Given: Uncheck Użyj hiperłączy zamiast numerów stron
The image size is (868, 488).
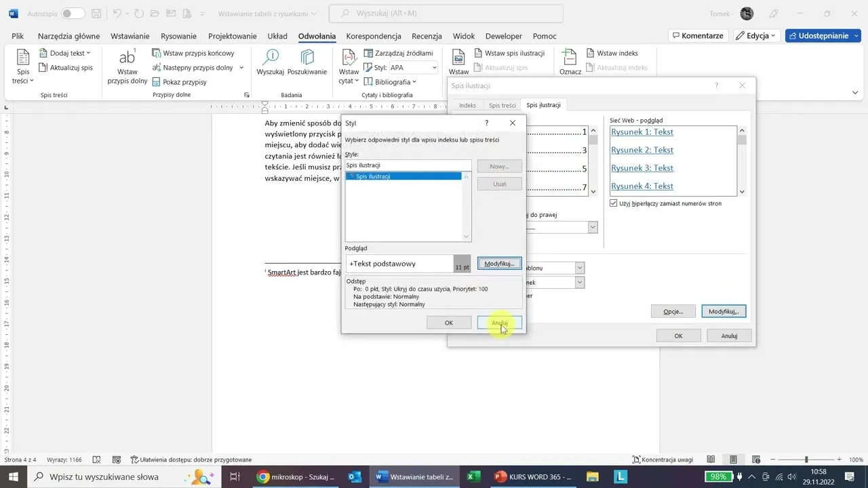Looking at the screenshot, I should tap(614, 203).
